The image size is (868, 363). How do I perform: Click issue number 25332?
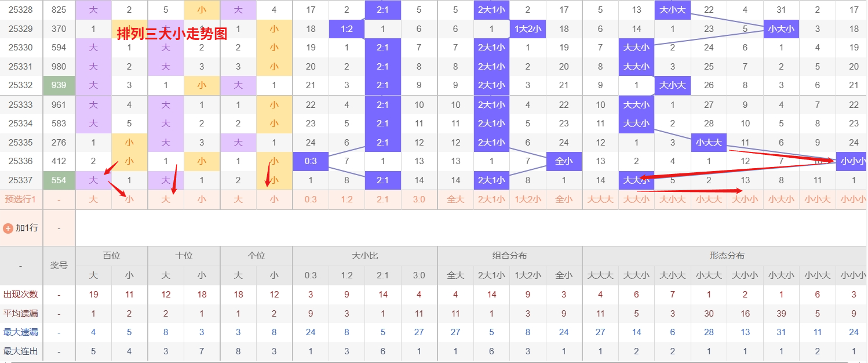click(x=21, y=85)
